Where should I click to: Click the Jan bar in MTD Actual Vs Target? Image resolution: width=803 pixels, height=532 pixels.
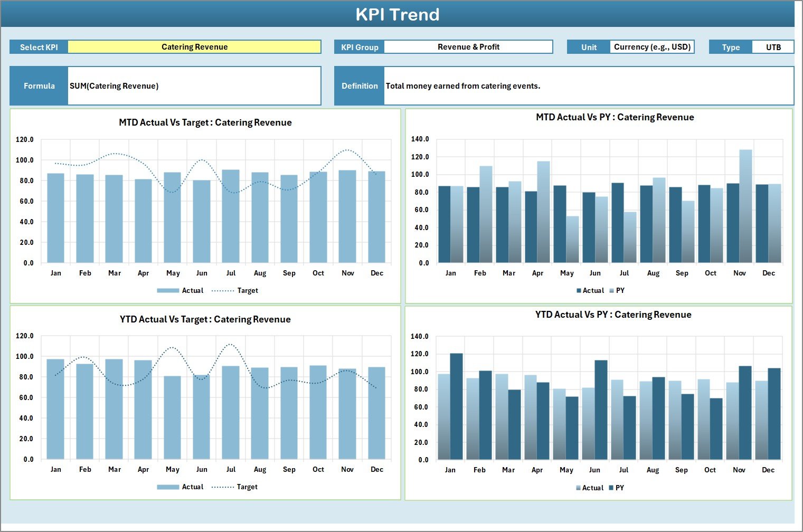[56, 218]
